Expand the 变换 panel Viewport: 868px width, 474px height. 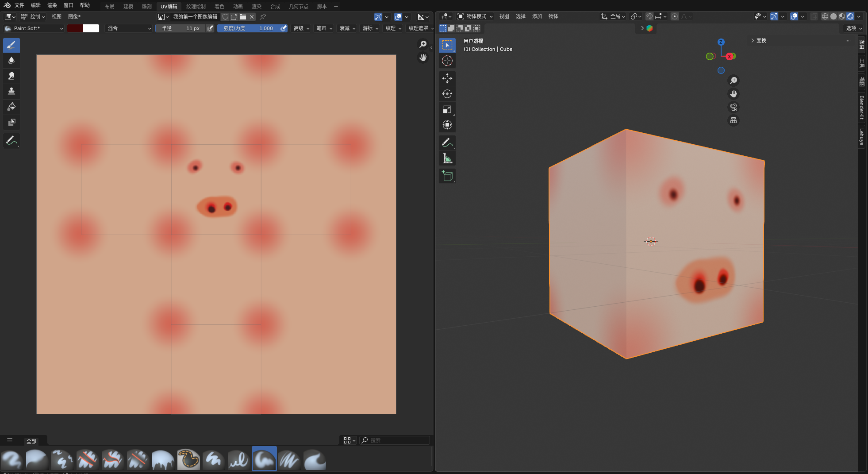pos(761,41)
